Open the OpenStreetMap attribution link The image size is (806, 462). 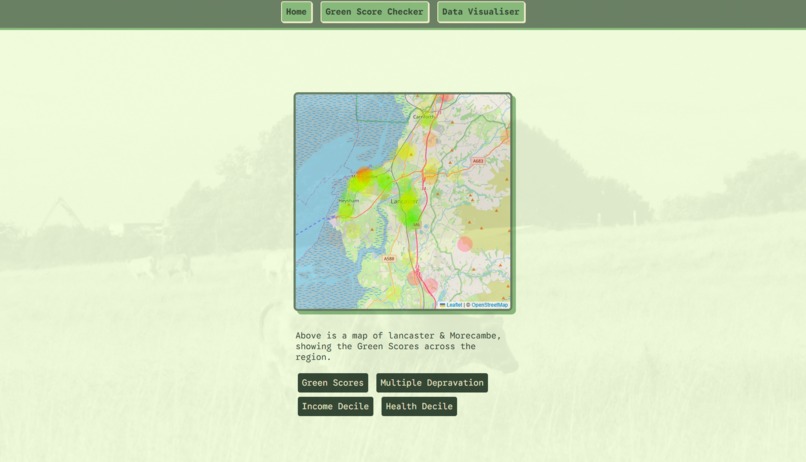tap(489, 305)
